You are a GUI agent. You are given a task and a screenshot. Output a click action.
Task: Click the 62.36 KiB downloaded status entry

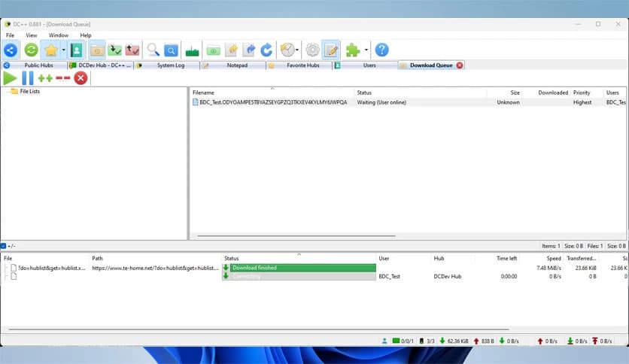(x=454, y=341)
